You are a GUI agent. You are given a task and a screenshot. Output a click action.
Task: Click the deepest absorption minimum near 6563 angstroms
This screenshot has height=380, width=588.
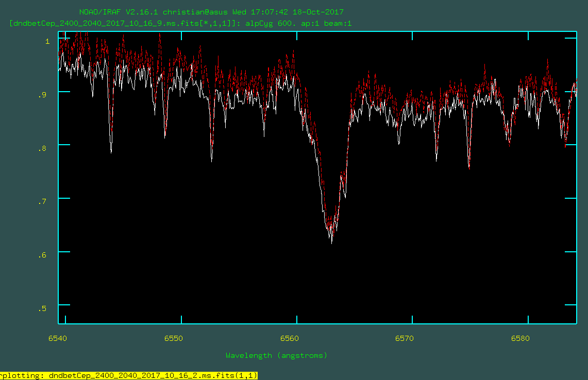click(x=331, y=242)
